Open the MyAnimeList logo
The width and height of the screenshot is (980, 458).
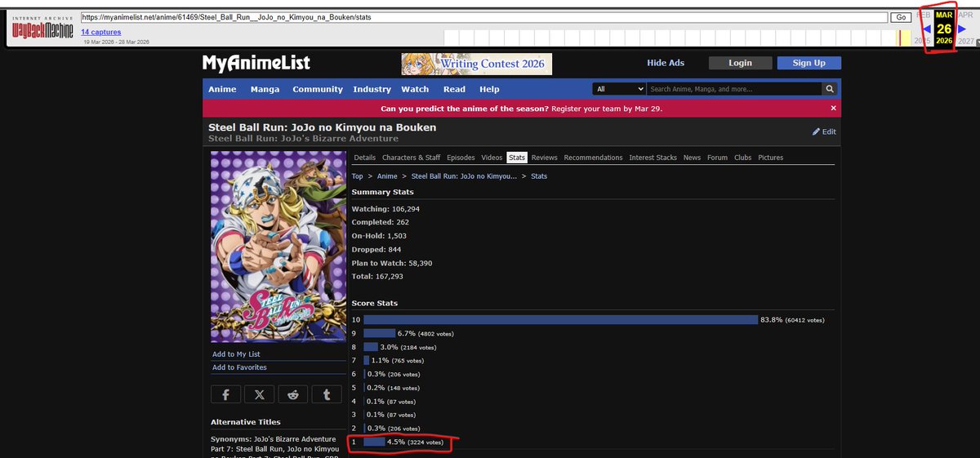256,63
